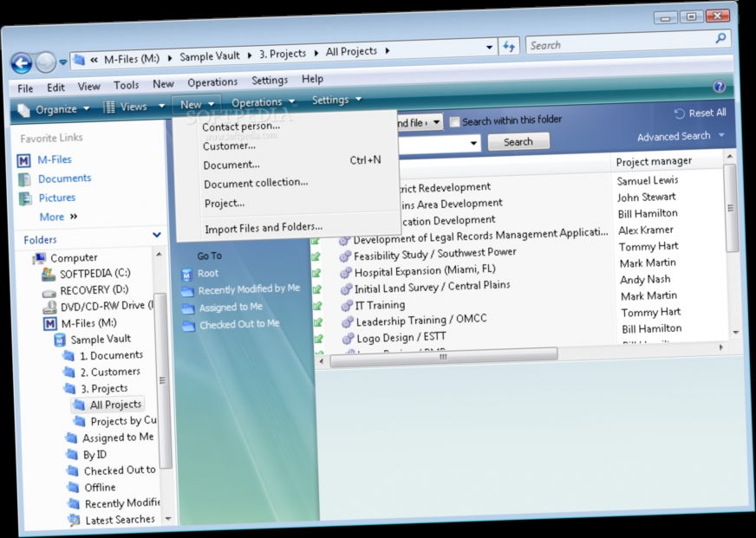Click the Sample Vault icon in tree
Viewport: 756px width, 538px height.
60,340
